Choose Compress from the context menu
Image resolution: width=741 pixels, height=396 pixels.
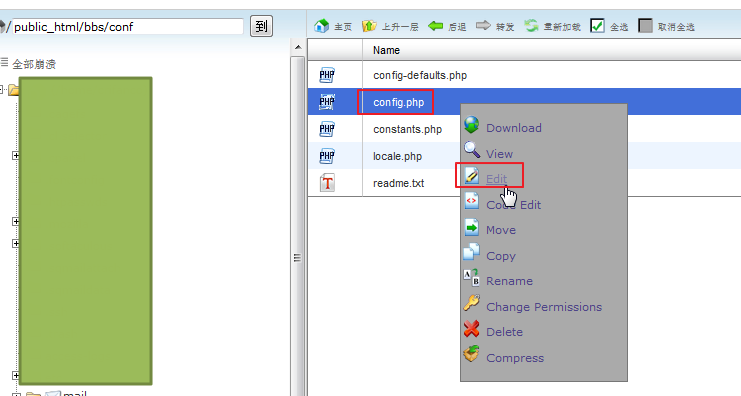pyautogui.click(x=515, y=358)
